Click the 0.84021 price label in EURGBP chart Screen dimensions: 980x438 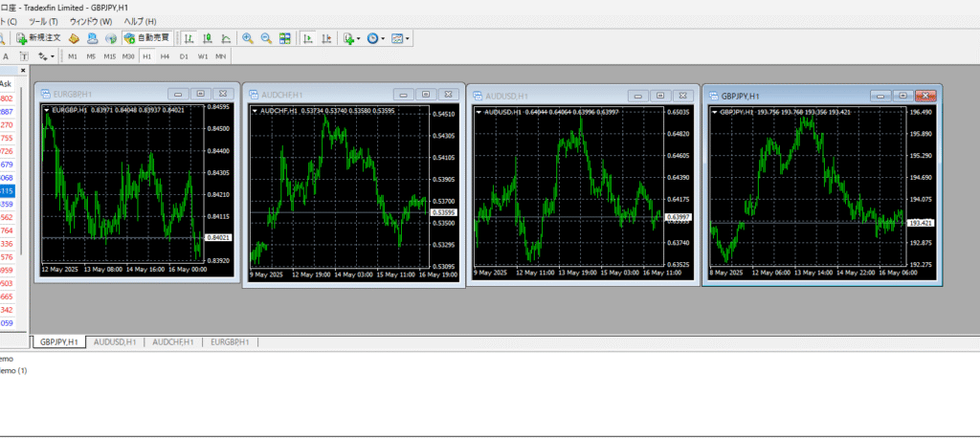pyautogui.click(x=218, y=237)
